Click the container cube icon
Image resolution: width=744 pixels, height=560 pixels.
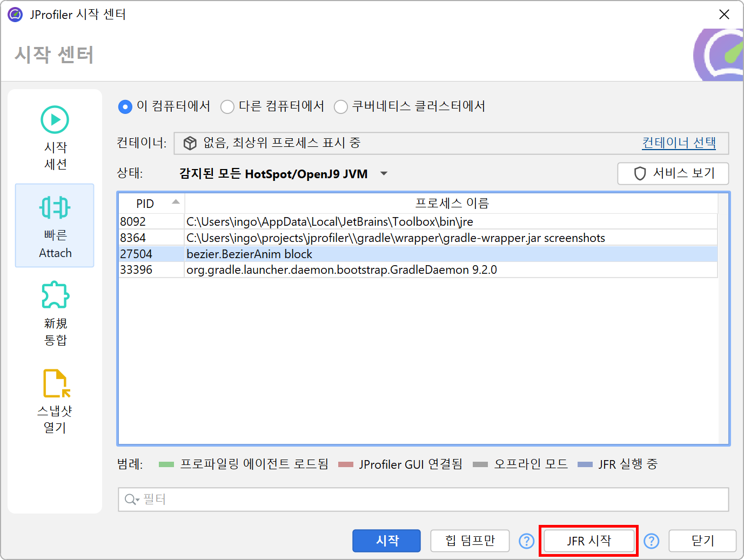tap(190, 143)
